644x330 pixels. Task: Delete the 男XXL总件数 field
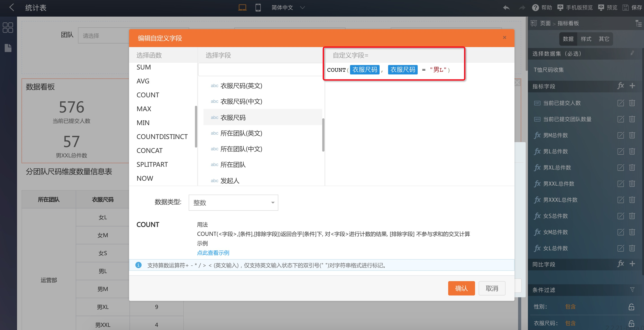pos(632,184)
